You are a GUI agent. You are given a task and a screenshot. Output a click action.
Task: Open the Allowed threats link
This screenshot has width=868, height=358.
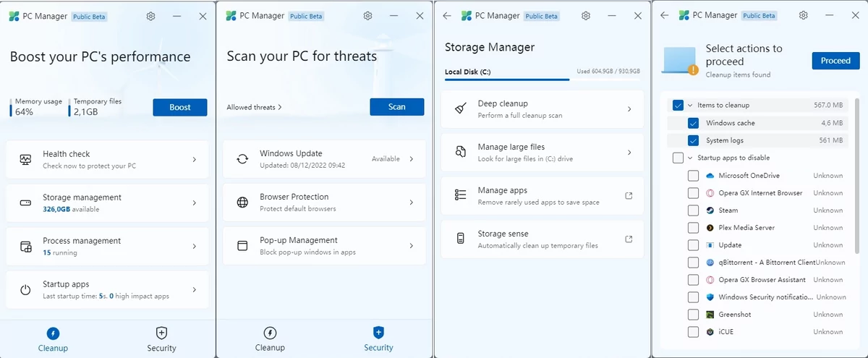[x=254, y=107]
